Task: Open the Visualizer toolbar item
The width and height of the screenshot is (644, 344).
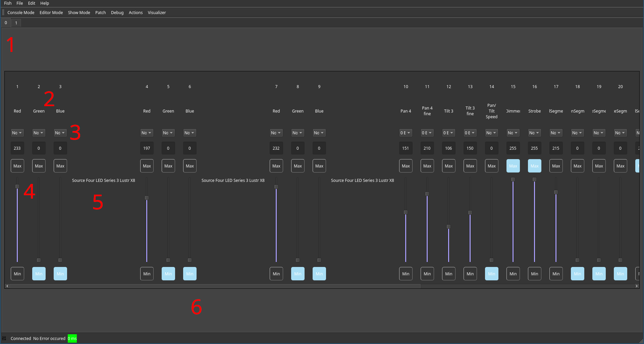Action: [157, 12]
